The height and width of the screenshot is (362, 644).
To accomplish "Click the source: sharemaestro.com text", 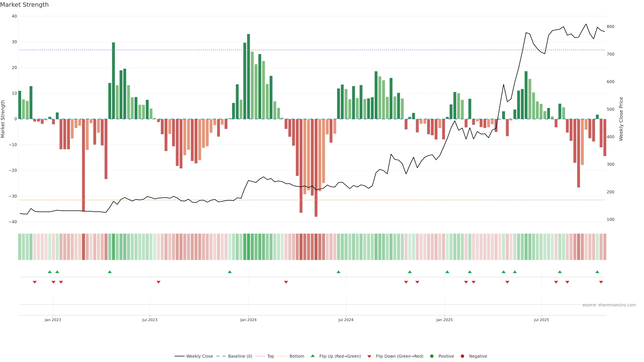I will [609, 305].
